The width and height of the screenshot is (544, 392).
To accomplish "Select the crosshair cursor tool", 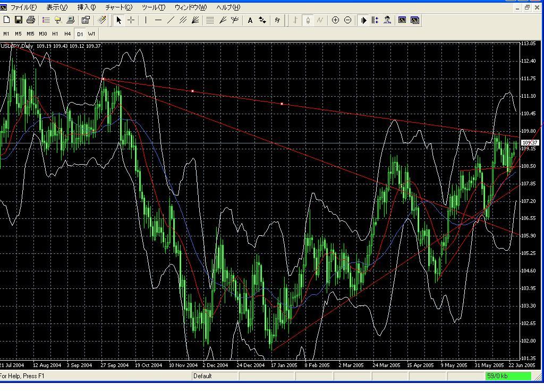I will (x=131, y=20).
